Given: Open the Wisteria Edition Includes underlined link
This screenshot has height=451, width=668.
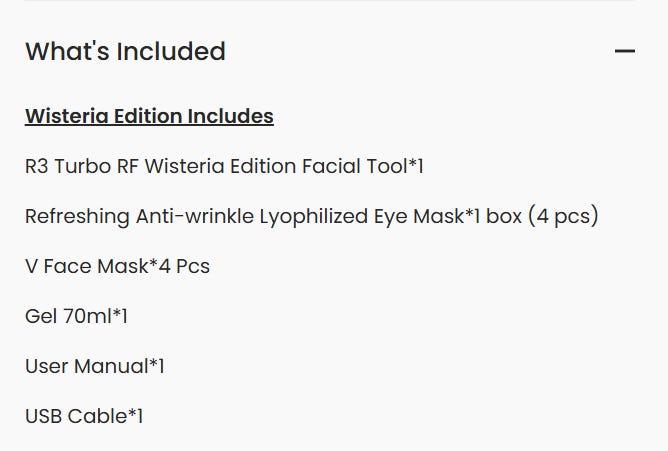Looking at the screenshot, I should (x=149, y=116).
